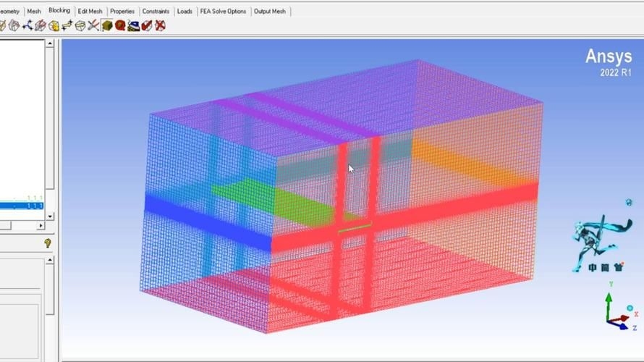The height and width of the screenshot is (362, 644).
Task: Click the Move Vertex icon
Action: 67,26
